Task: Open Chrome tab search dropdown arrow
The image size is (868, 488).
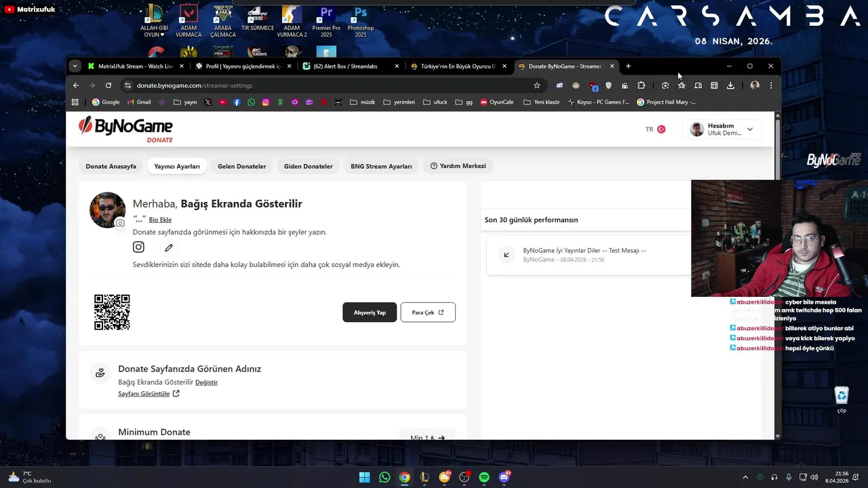Action: click(x=75, y=66)
